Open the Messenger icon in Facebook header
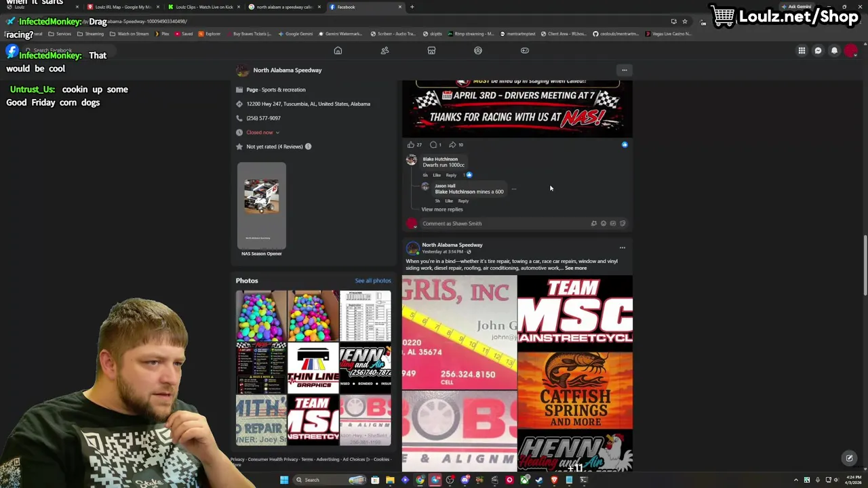The width and height of the screenshot is (868, 488). click(818, 51)
